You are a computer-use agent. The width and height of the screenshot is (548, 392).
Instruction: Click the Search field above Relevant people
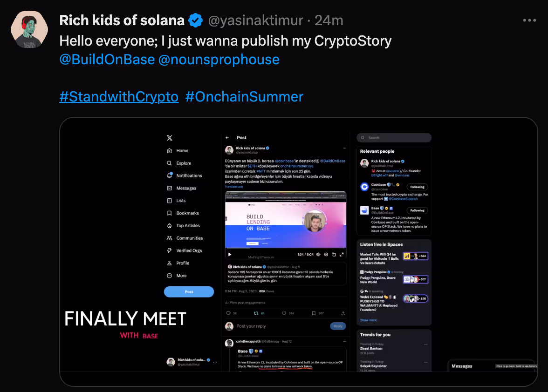click(396, 138)
